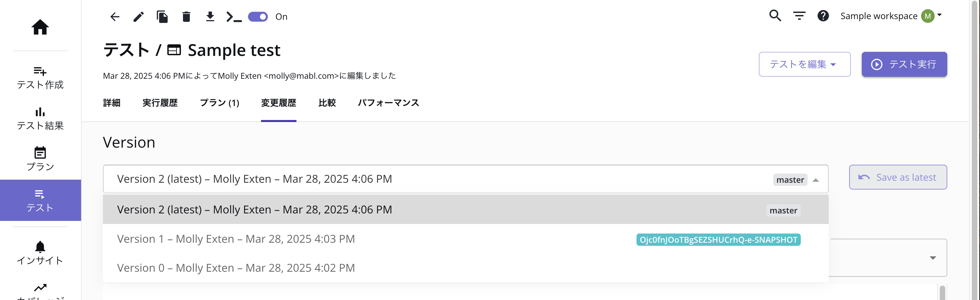The image size is (980, 300).
Task: Click the pencil edit icon
Action: (138, 16)
